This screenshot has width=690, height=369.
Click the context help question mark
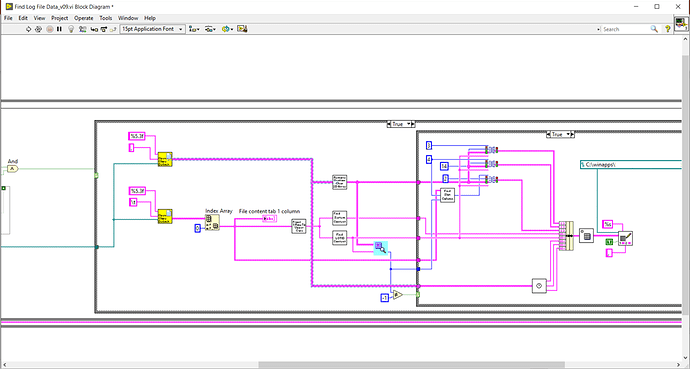coord(668,29)
